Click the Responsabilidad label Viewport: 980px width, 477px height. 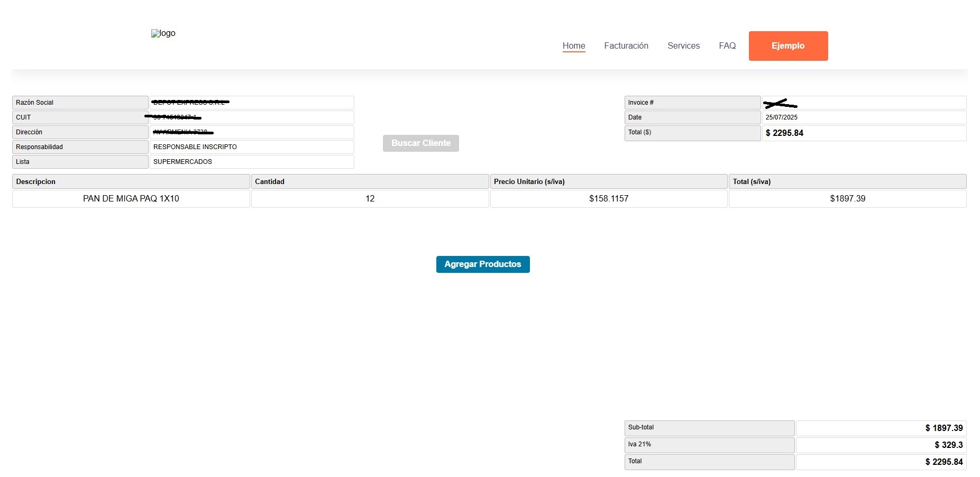80,147
